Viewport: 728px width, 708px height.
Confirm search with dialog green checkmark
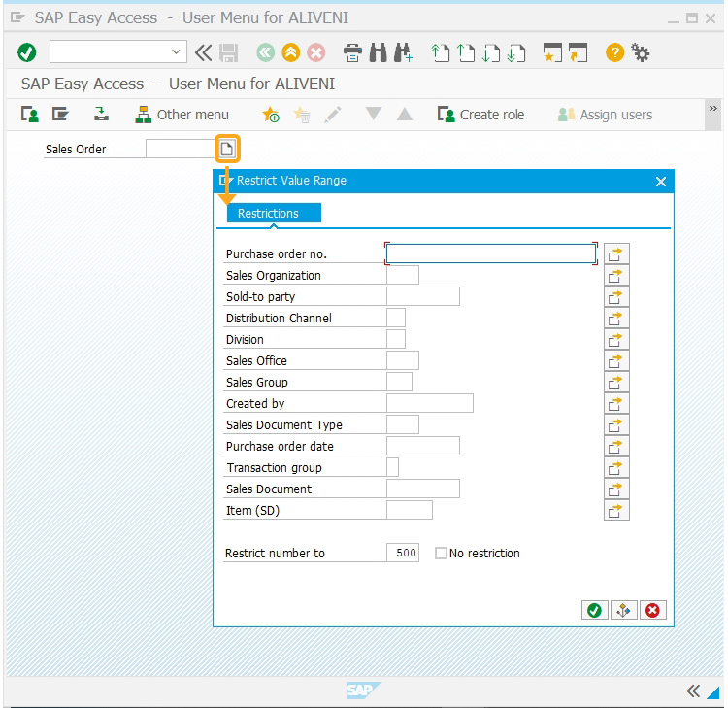[x=594, y=610]
